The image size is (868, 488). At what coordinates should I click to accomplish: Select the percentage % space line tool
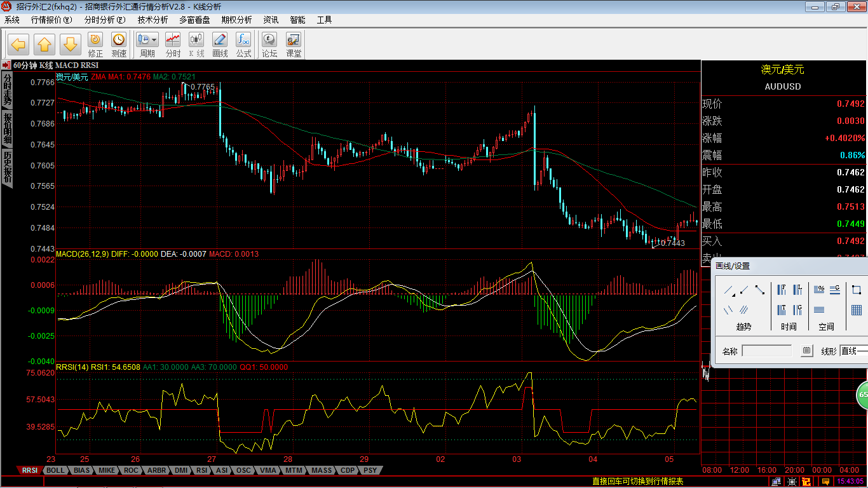[819, 289]
